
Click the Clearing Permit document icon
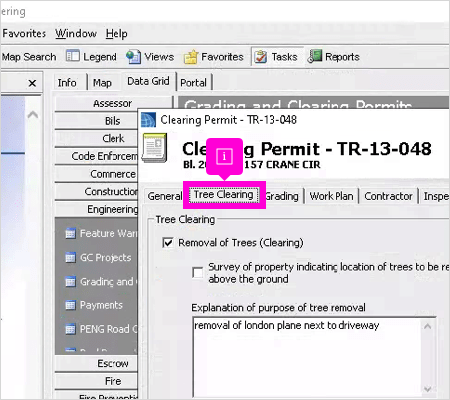(x=154, y=148)
